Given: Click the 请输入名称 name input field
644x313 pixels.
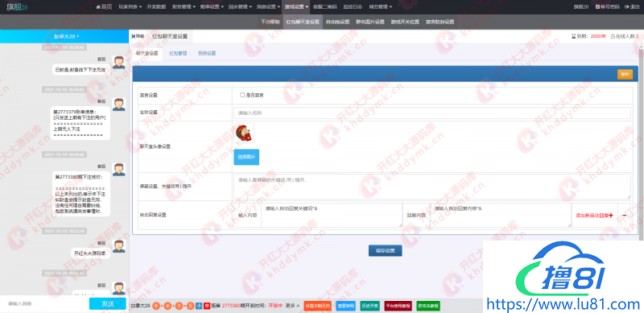Looking at the screenshot, I should (432, 113).
